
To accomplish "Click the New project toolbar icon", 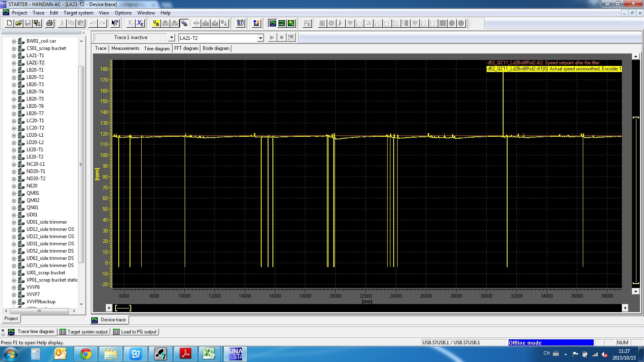I will [9, 23].
